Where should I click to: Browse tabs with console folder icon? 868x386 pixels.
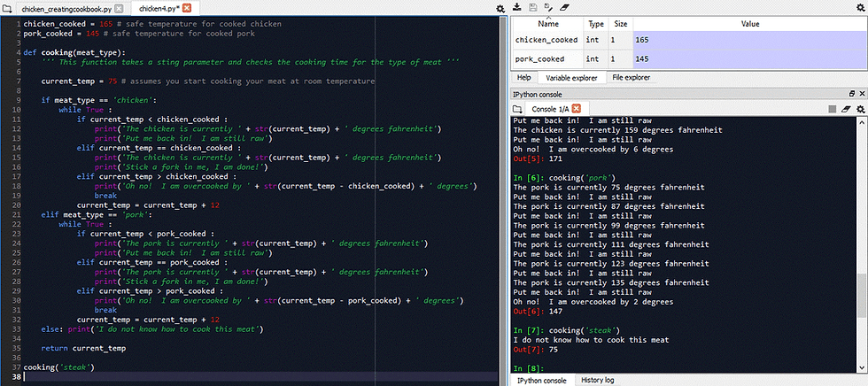(x=517, y=109)
